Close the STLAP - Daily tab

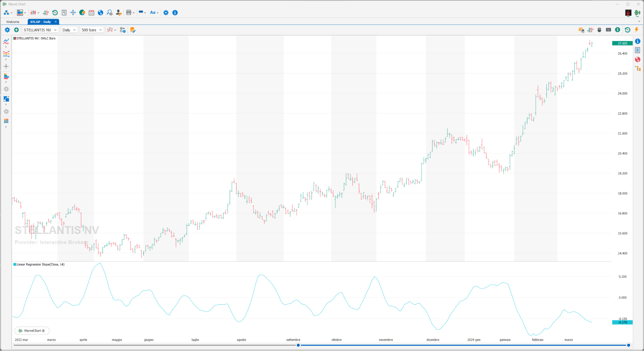click(56, 22)
